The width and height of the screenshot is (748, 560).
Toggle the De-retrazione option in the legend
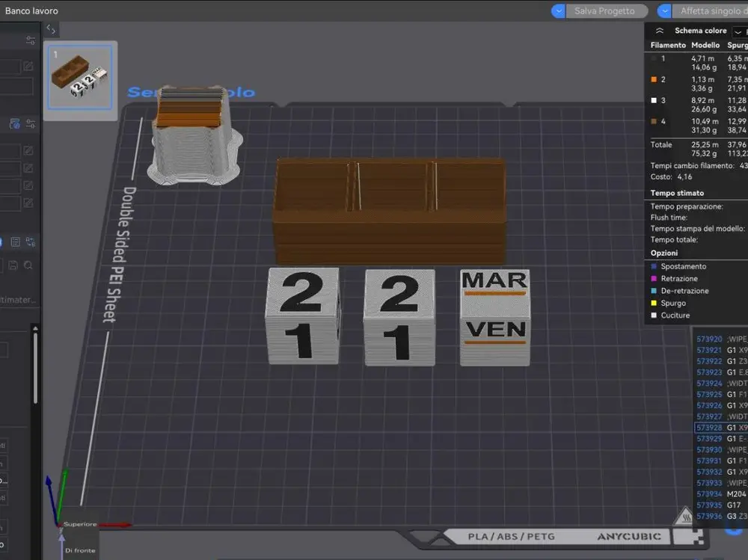coord(680,291)
